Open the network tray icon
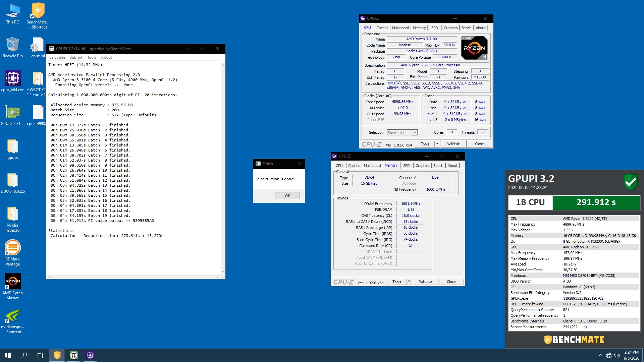Viewport: 644px width, 362px height. [x=609, y=355]
